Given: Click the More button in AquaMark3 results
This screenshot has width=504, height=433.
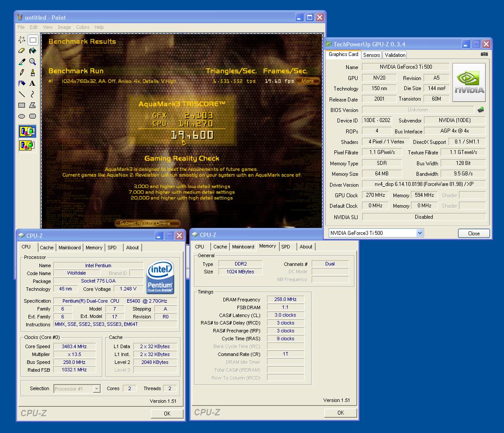Looking at the screenshot, I should 308,81.
